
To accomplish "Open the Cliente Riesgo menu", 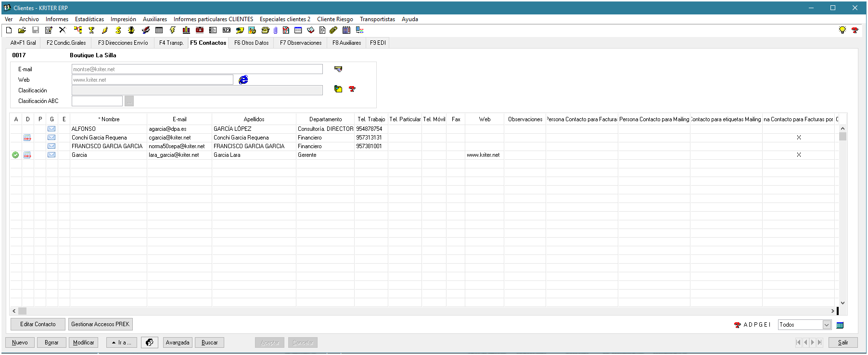I will 335,19.
